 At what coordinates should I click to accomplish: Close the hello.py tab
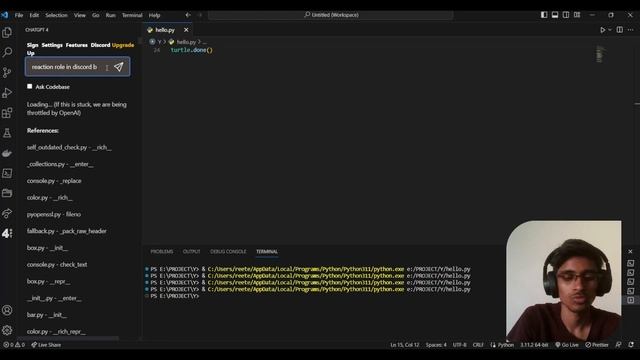pos(186,30)
